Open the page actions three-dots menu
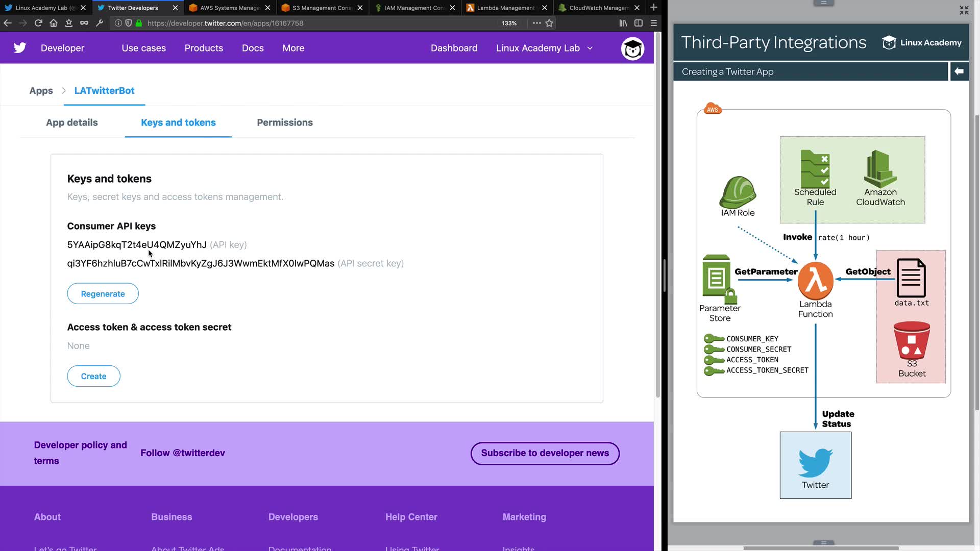 (x=536, y=23)
